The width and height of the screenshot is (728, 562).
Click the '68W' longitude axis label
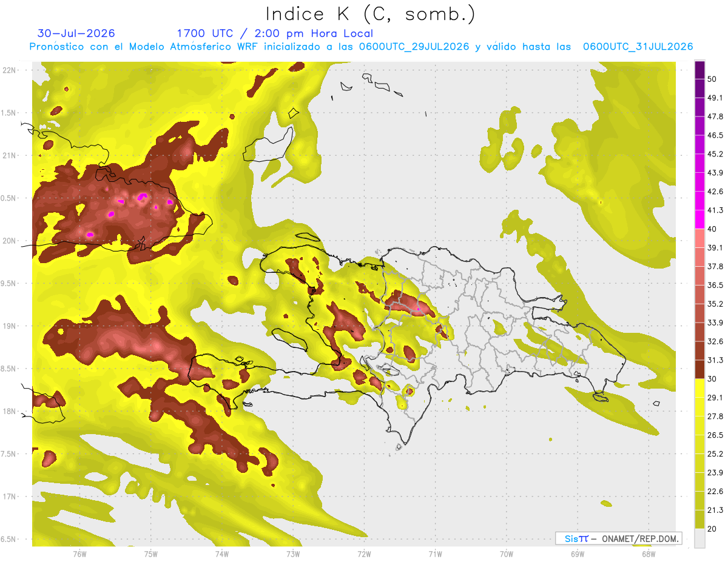[648, 554]
